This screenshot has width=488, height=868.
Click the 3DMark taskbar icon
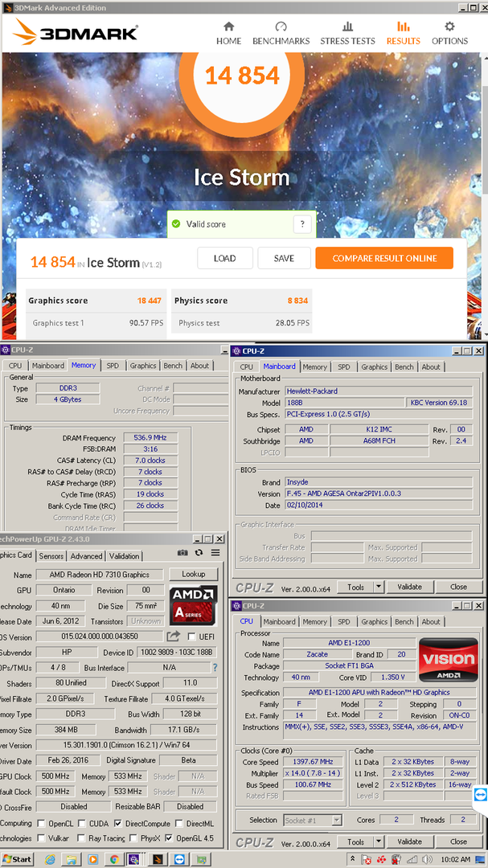(157, 859)
